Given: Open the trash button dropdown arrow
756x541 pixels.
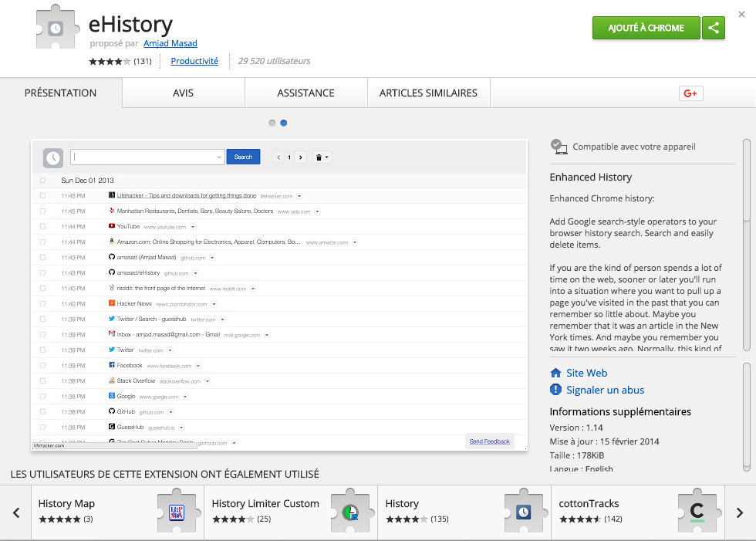Looking at the screenshot, I should pos(327,157).
